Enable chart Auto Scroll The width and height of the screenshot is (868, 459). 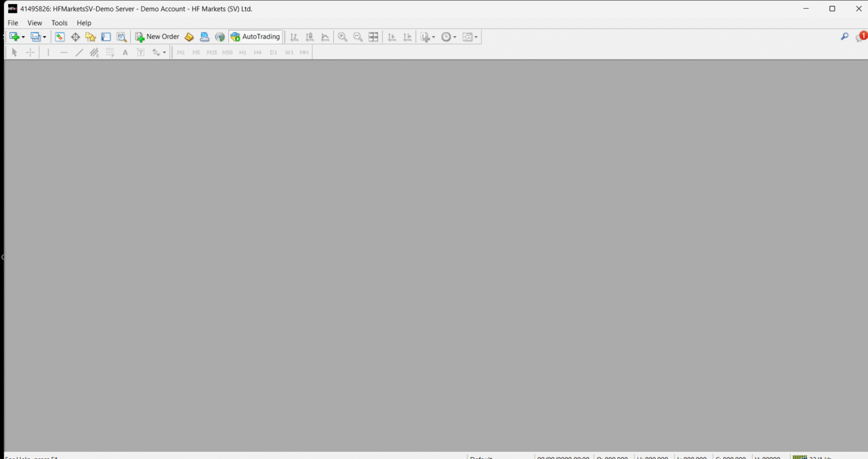(x=392, y=37)
